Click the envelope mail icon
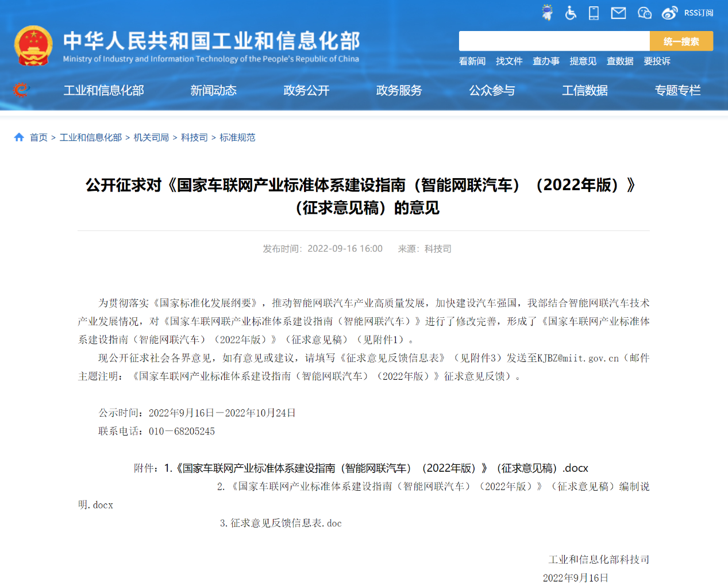The height and width of the screenshot is (585, 728). (618, 13)
